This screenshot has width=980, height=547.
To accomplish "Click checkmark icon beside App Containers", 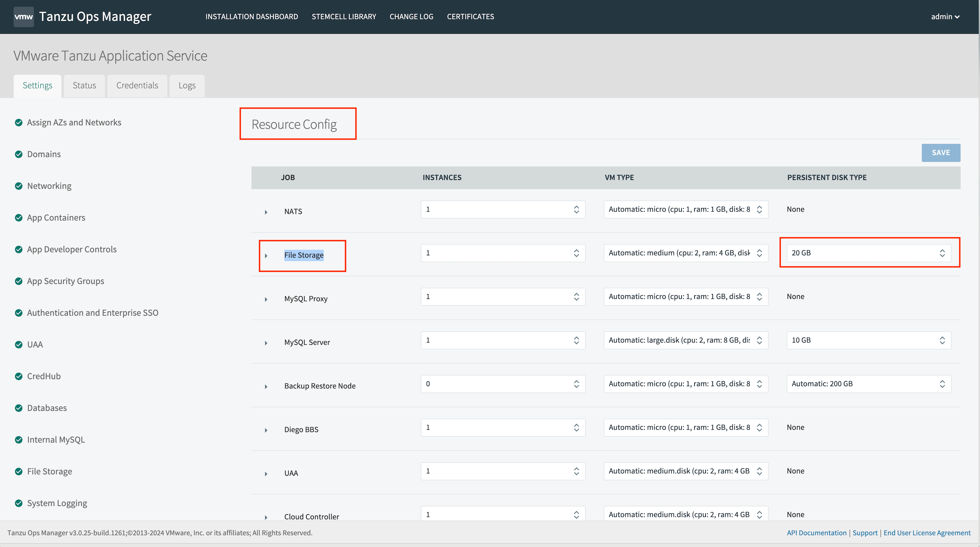I will coord(19,218).
